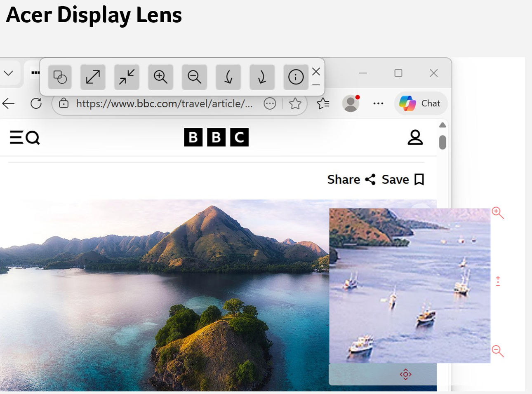Viewport: 532px width, 394px height.
Task: Toggle Save bookmark for this article
Action: click(x=403, y=180)
